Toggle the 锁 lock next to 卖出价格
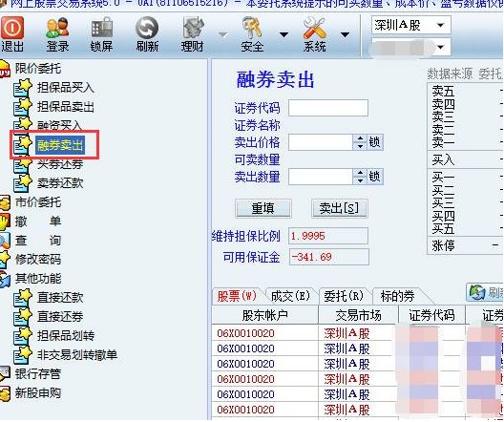This screenshot has width=504, height=422. point(375,142)
